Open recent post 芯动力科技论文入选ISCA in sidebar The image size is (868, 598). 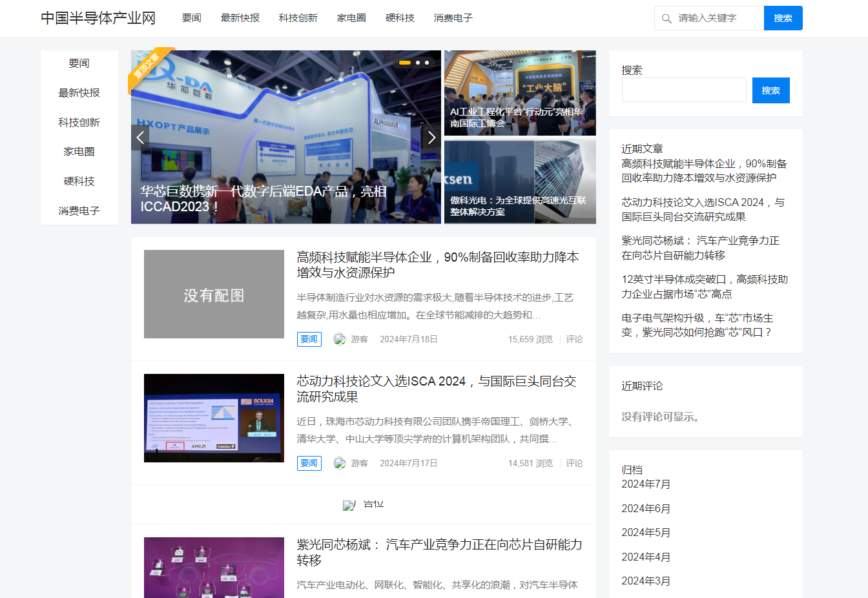coord(703,210)
